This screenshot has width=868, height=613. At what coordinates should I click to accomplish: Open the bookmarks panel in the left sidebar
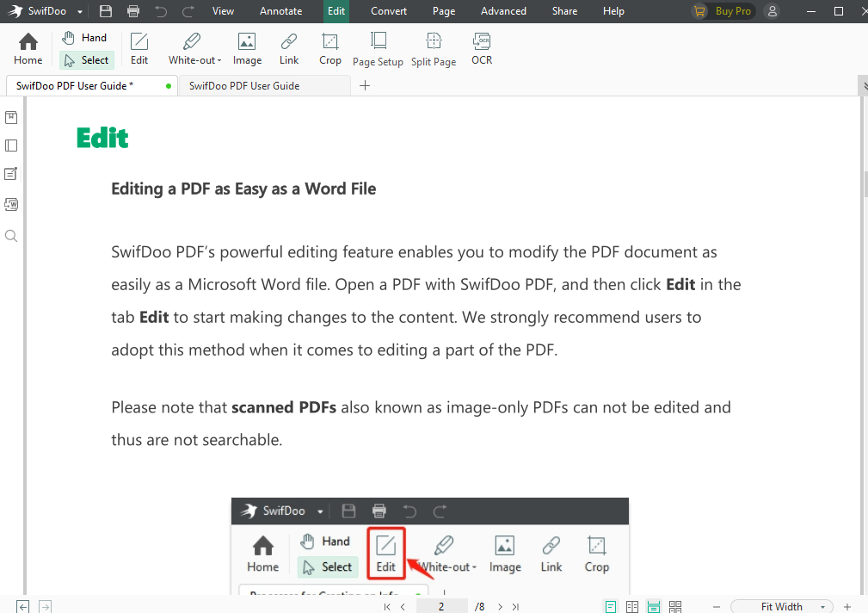point(11,117)
